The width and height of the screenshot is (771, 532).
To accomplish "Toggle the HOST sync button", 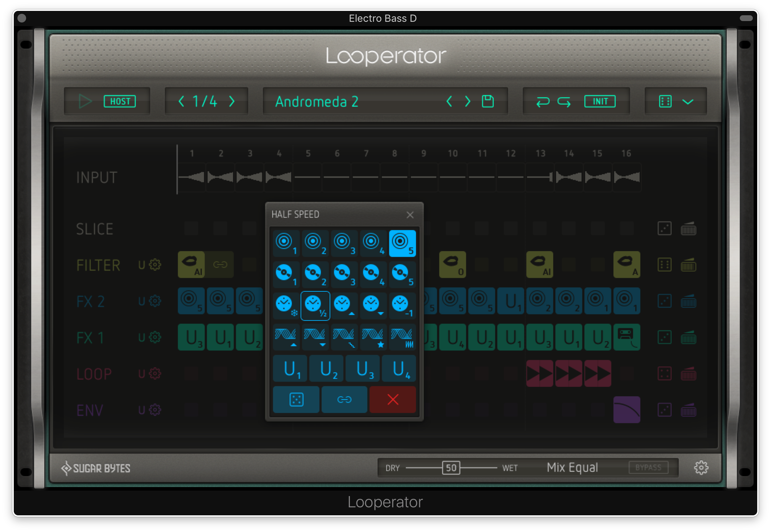I will click(120, 102).
